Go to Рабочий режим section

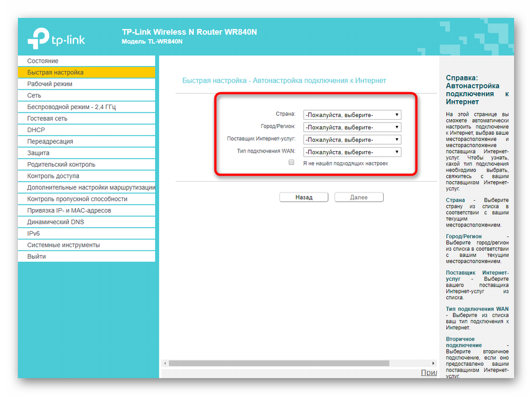point(50,84)
